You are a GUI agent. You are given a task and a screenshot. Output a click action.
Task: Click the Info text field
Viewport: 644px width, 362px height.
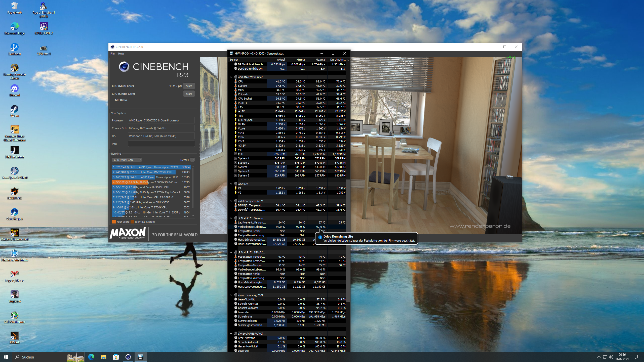[161, 144]
